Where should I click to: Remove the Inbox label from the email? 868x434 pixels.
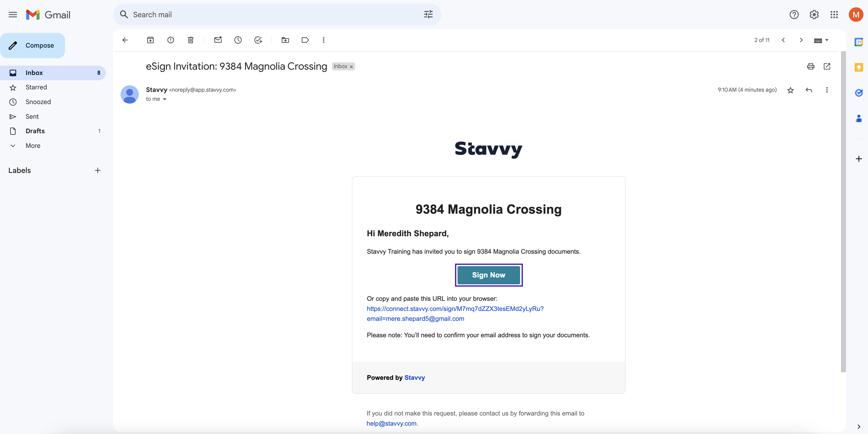point(351,67)
